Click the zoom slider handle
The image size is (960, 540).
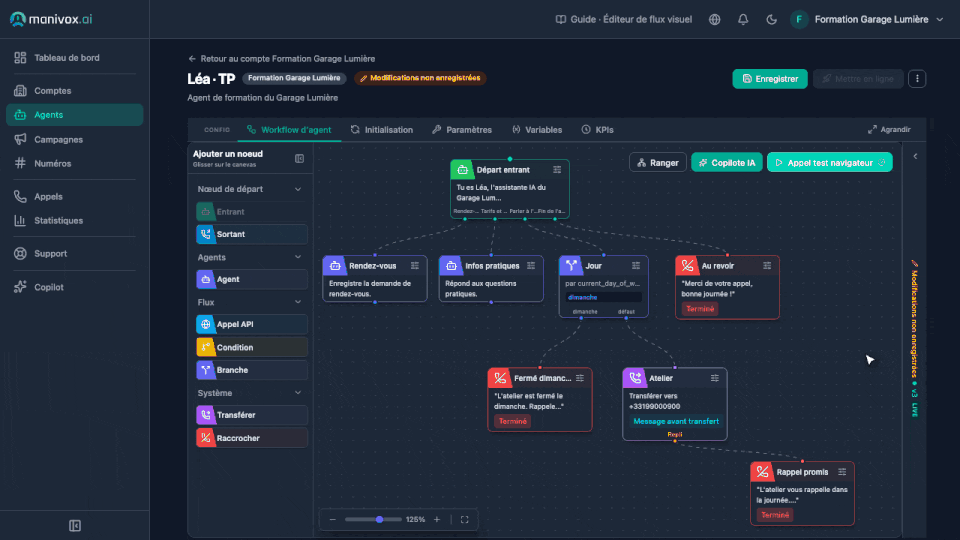[380, 519]
